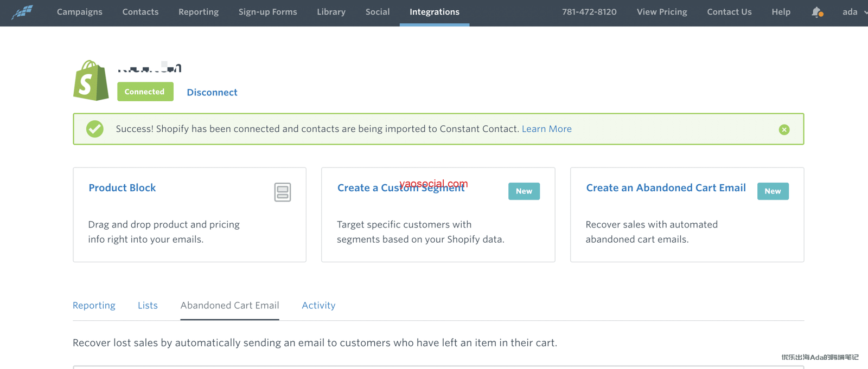Click the Constant Contact logo icon
The width and height of the screenshot is (868, 369).
point(22,11)
